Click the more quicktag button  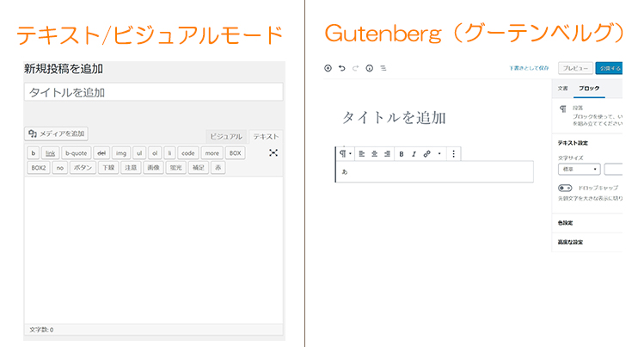pos(212,153)
